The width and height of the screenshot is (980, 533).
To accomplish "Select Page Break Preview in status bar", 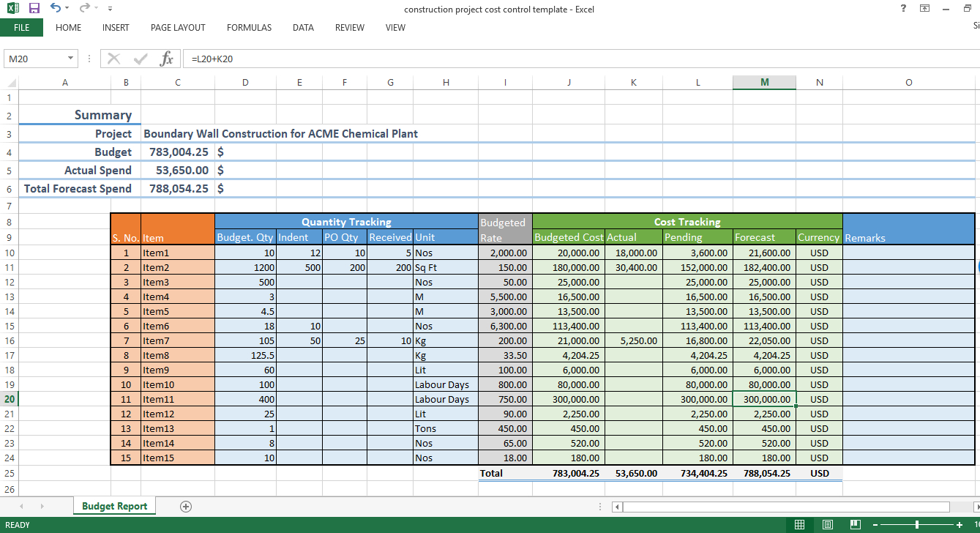I will coord(855,525).
